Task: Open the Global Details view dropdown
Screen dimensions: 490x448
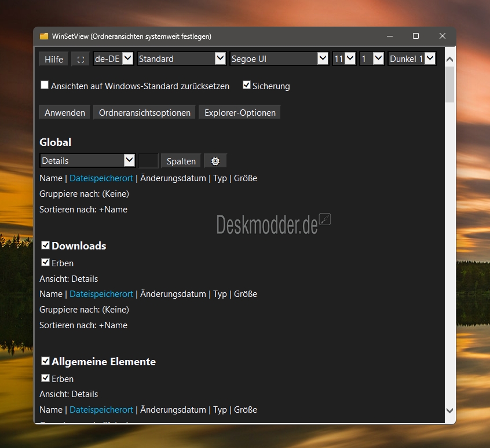Action: 87,161
